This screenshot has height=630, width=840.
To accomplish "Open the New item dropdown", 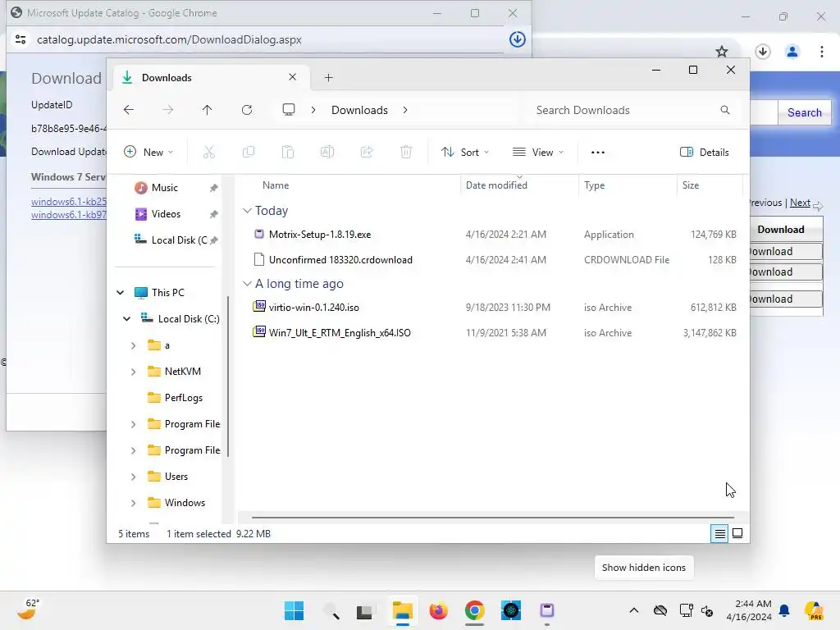I will (148, 152).
